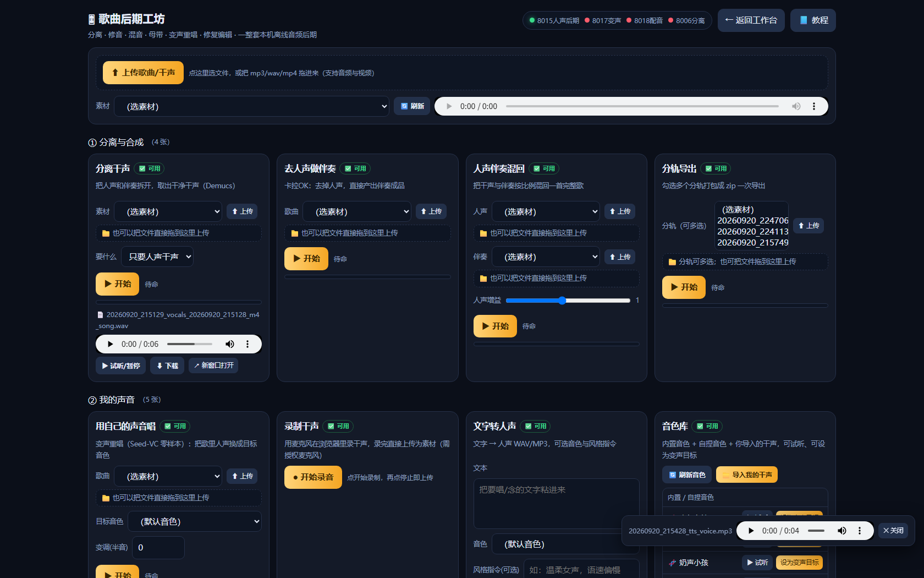
Task: Click 刷新音色 button
Action: pos(687,475)
